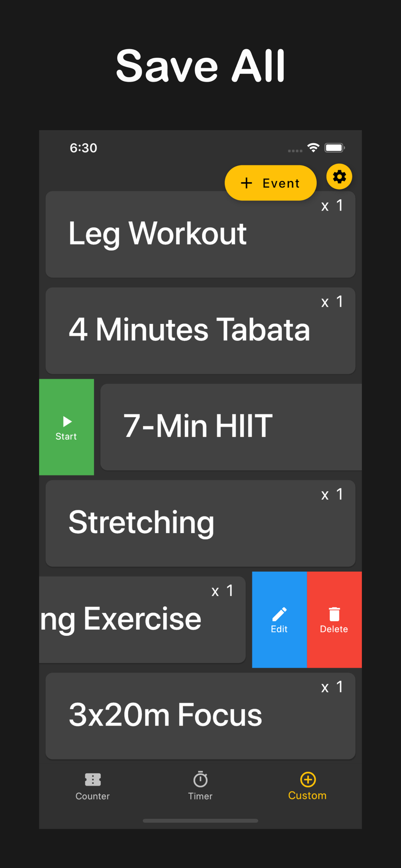The height and width of the screenshot is (868, 401).
Task: Tap the Wi-Fi status icon
Action: [x=313, y=148]
